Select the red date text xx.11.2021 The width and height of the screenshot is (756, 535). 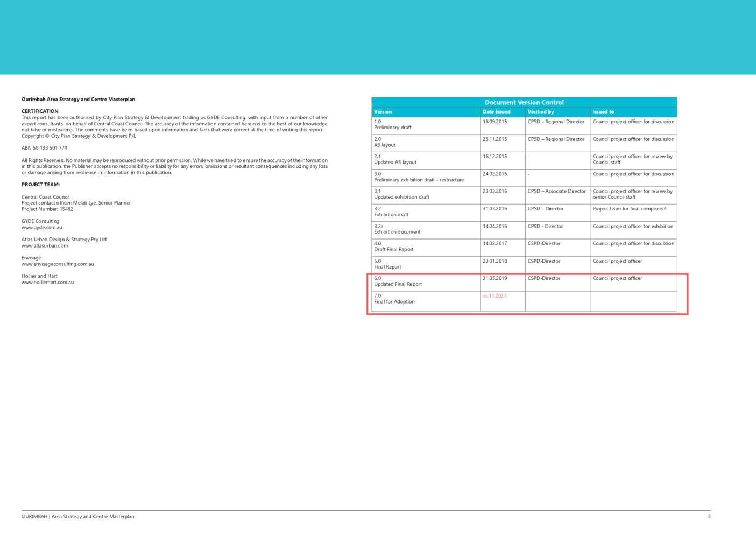(x=494, y=295)
